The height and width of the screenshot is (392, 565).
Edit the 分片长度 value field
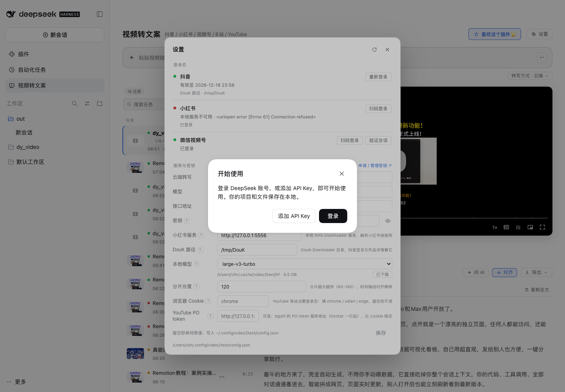click(x=261, y=287)
